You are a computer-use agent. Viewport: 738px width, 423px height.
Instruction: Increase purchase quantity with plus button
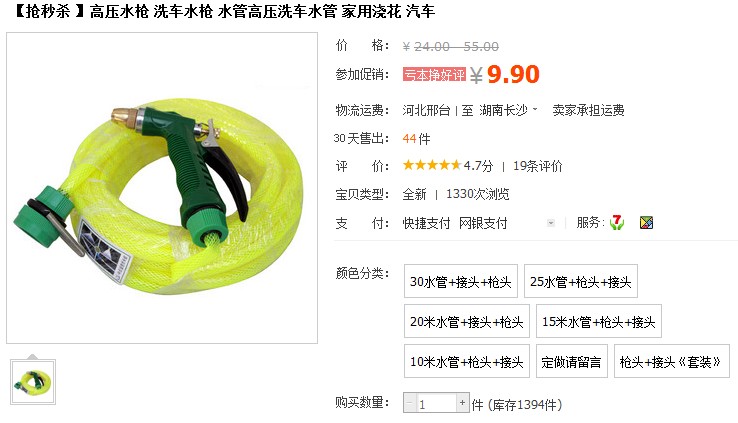[x=463, y=403]
